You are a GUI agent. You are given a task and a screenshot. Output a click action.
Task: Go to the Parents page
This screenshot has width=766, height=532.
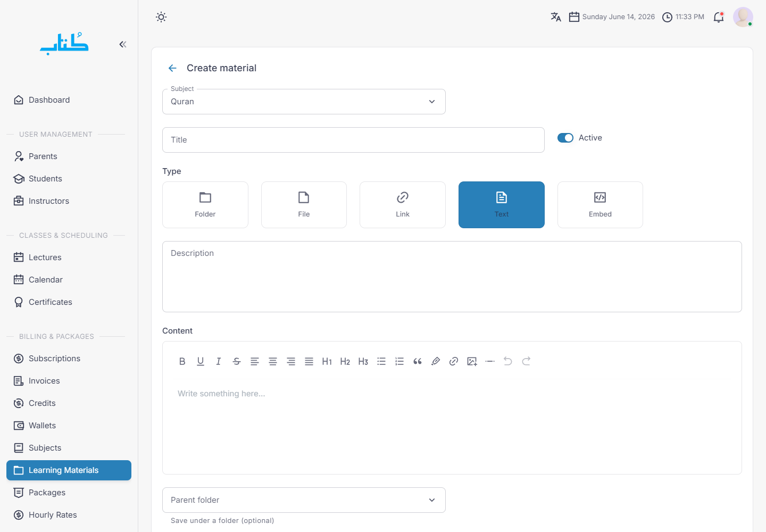69,156
